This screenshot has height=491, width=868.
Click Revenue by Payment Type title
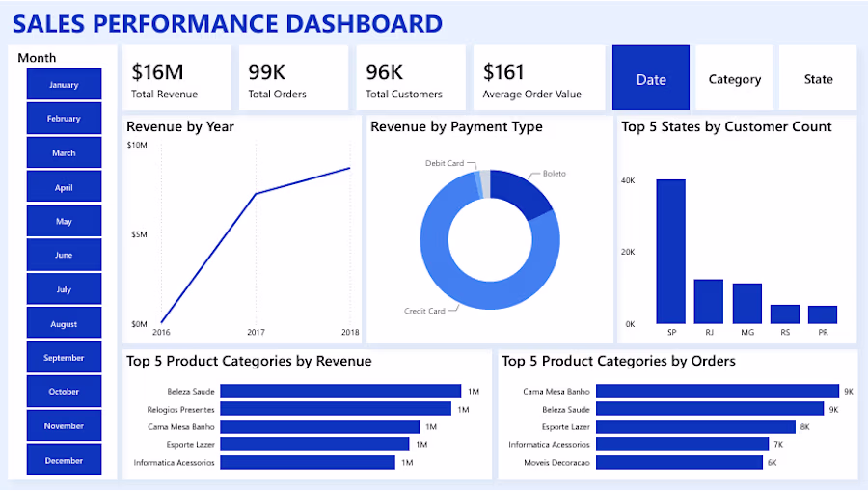click(x=456, y=126)
